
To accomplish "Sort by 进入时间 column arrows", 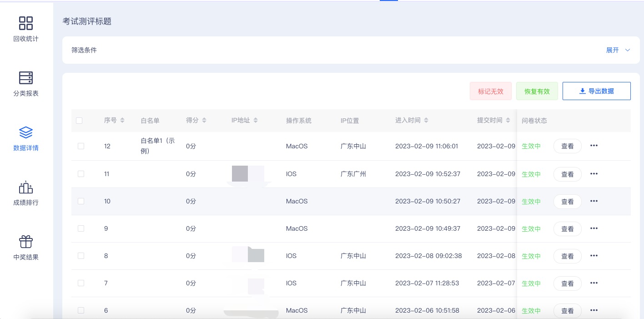I will pyautogui.click(x=426, y=121).
